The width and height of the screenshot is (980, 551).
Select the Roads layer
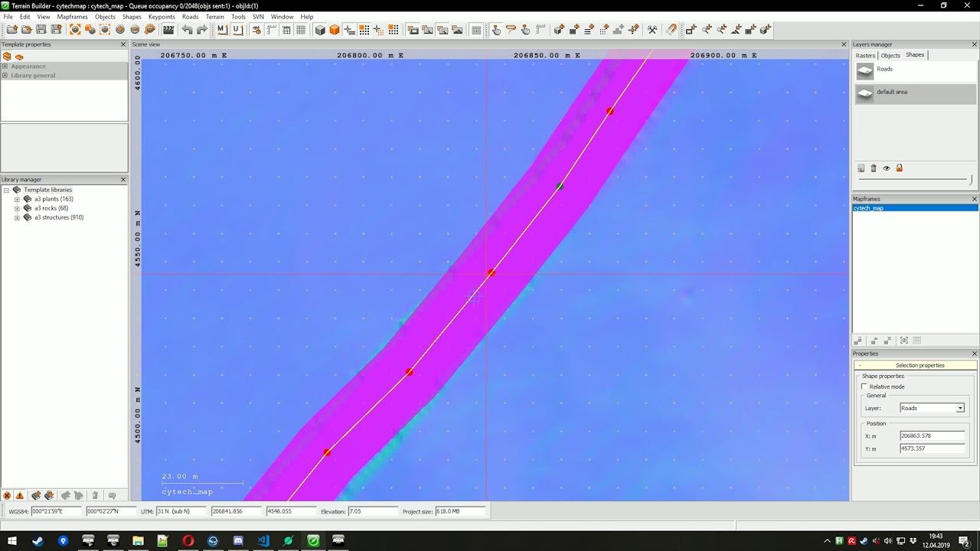916,70
